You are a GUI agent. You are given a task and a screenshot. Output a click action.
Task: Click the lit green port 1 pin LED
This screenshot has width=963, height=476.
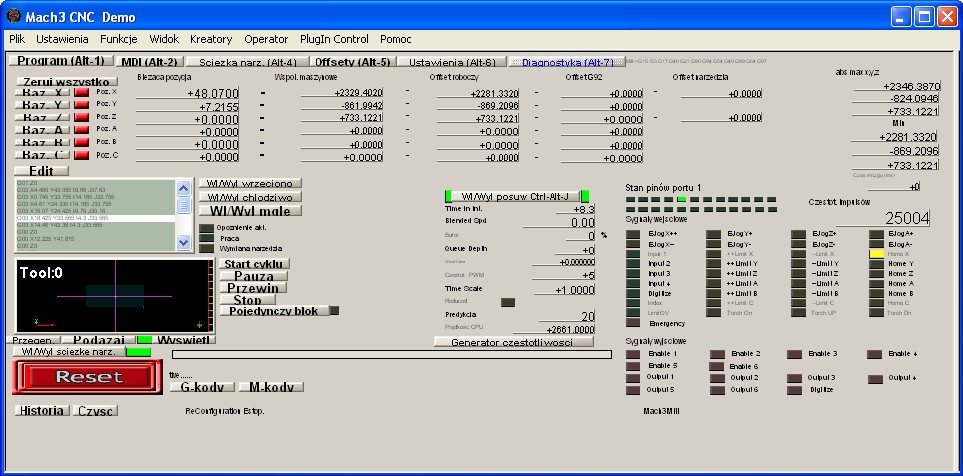pyautogui.click(x=682, y=199)
